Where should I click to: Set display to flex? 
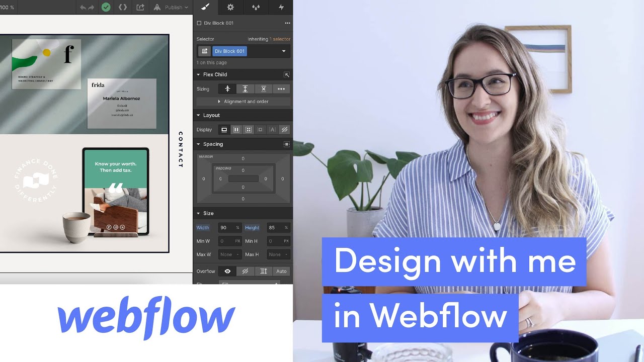click(236, 130)
